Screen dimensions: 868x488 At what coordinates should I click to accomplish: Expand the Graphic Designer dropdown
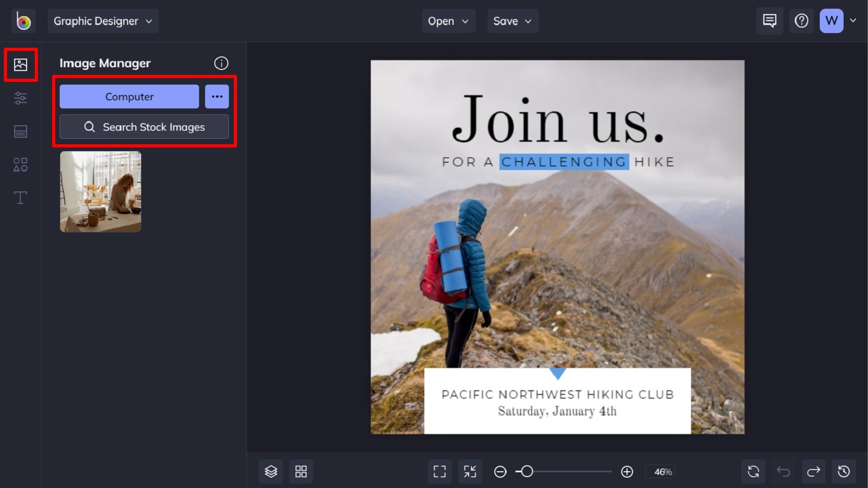103,21
